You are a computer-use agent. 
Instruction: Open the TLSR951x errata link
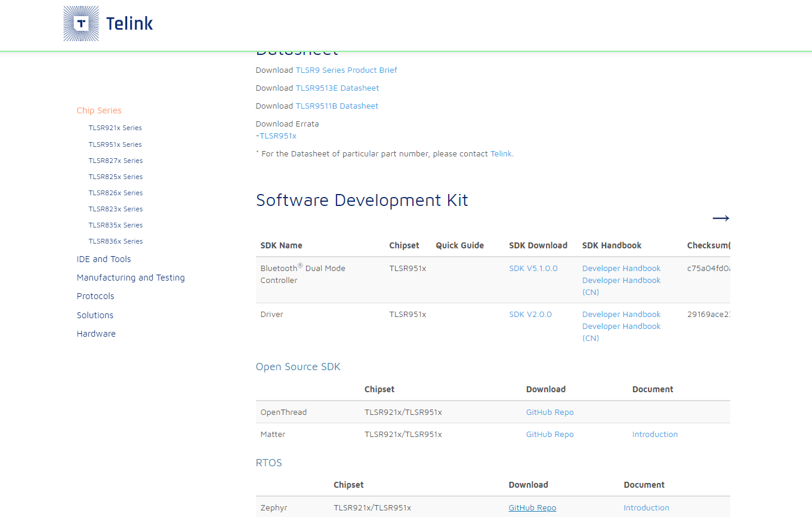pos(278,136)
